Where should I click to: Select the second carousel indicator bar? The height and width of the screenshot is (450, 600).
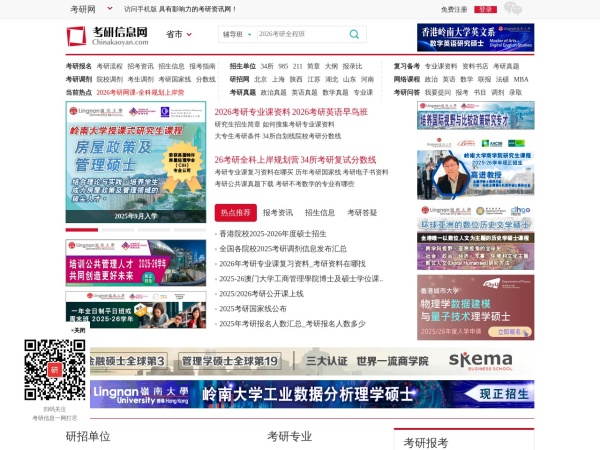click(x=118, y=230)
